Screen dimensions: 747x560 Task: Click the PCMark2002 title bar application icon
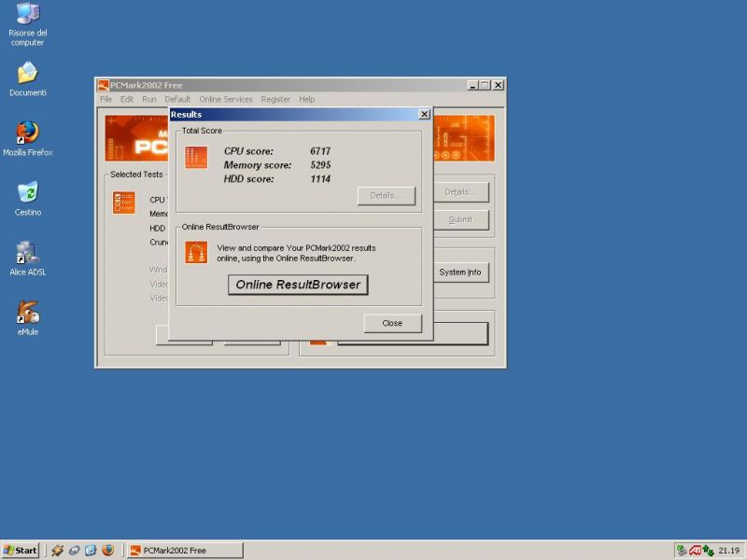104,85
